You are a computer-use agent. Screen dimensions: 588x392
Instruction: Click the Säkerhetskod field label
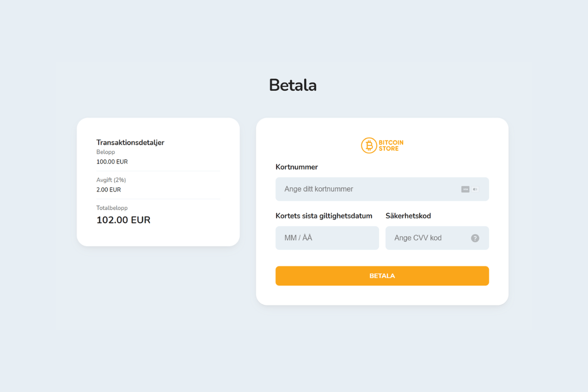[408, 216]
